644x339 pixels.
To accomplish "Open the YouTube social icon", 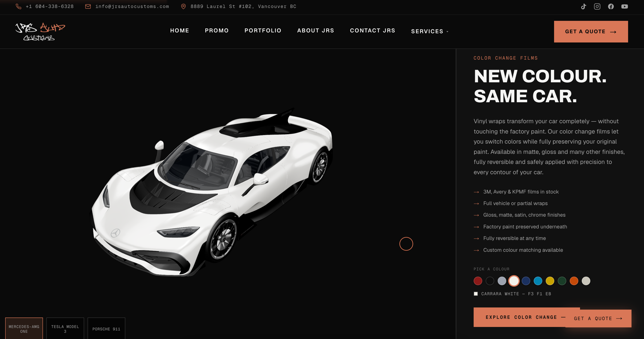I will [625, 6].
